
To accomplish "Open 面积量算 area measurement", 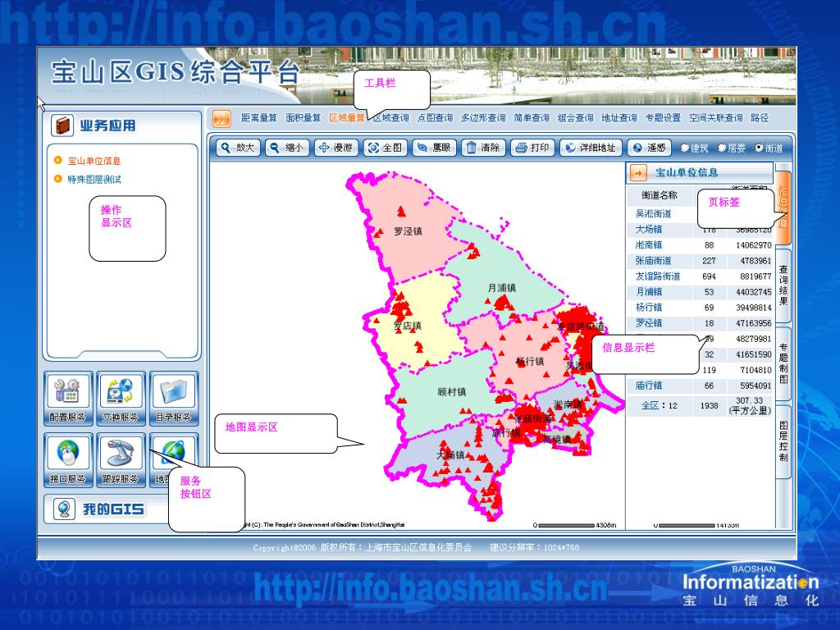I will (304, 118).
